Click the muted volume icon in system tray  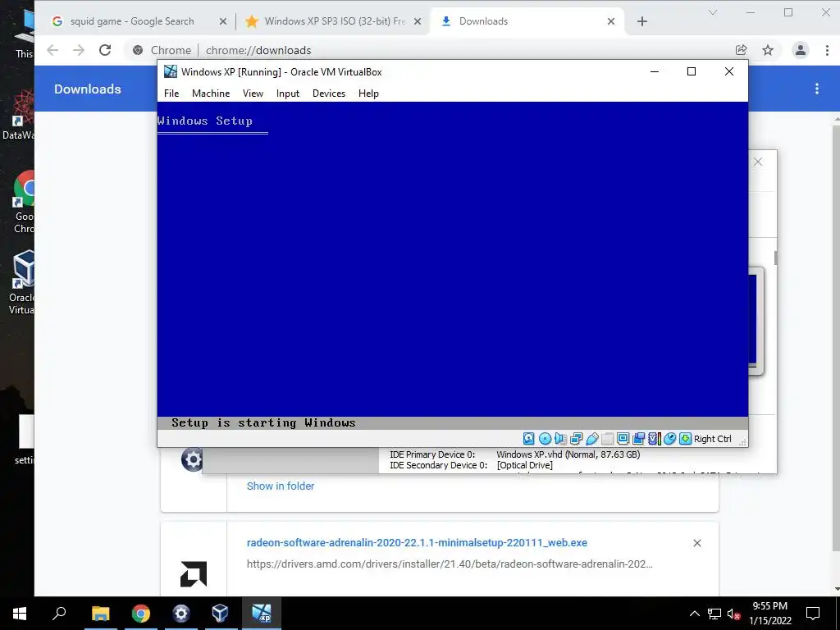click(733, 614)
